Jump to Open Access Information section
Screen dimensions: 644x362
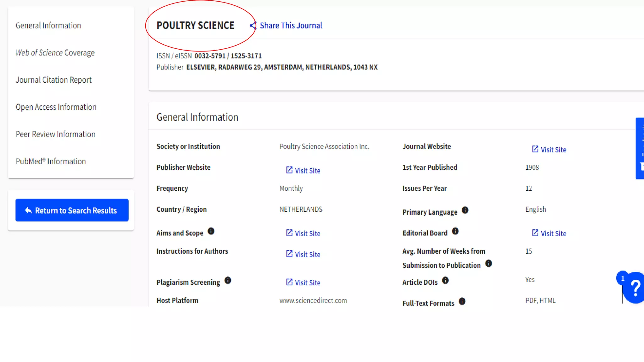coord(56,107)
